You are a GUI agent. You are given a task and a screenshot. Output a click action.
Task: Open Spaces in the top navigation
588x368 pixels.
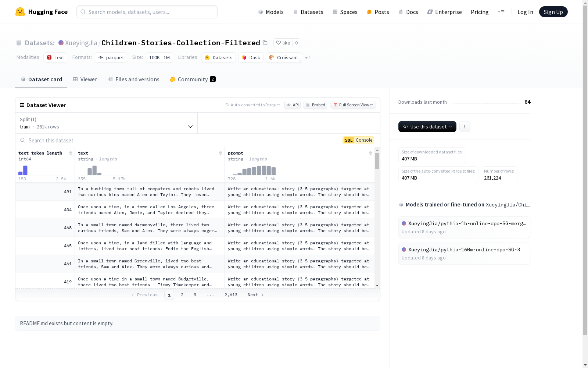click(345, 12)
